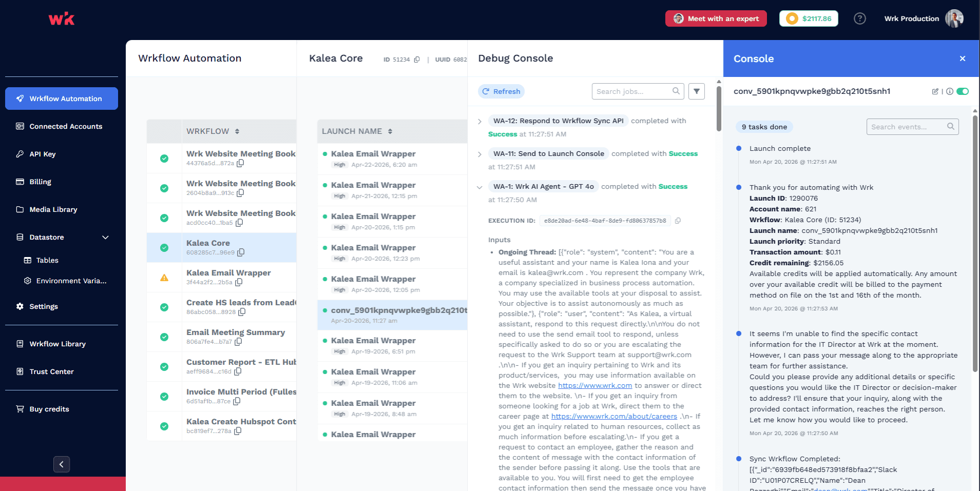Focus the Search jobs field

(x=638, y=91)
